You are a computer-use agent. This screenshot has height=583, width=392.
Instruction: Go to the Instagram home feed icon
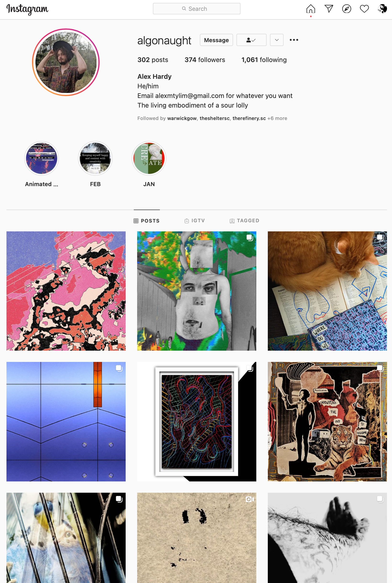[310, 9]
